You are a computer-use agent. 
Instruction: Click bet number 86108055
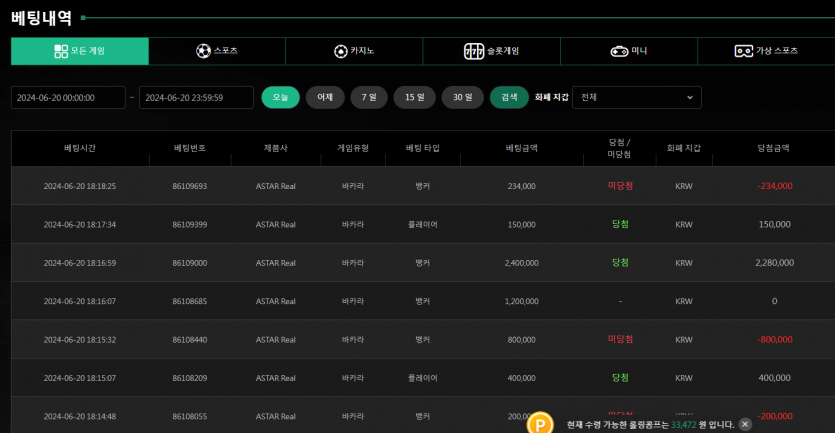point(190,416)
